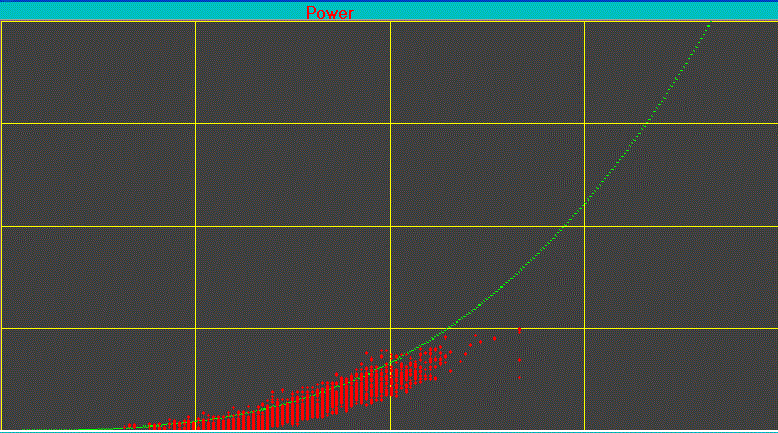778x433 pixels.
Task: Click where green curve crosses middle horizontal gridline
Action: 566,227
